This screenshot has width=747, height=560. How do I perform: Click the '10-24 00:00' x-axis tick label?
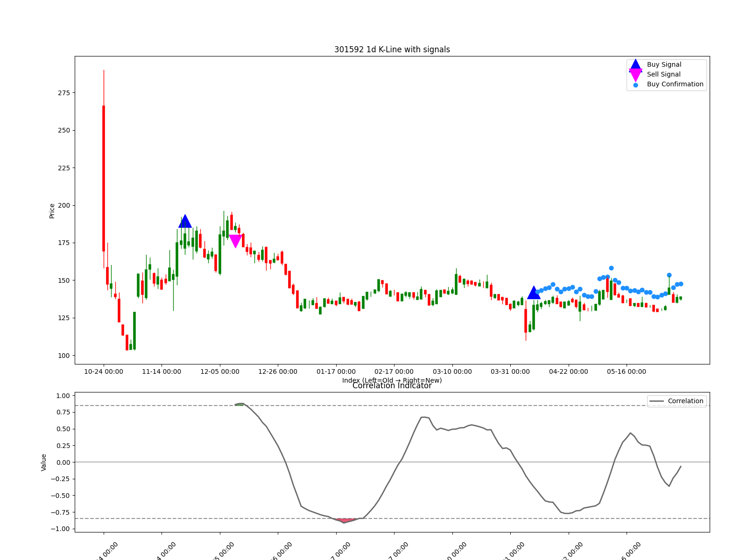coord(104,371)
